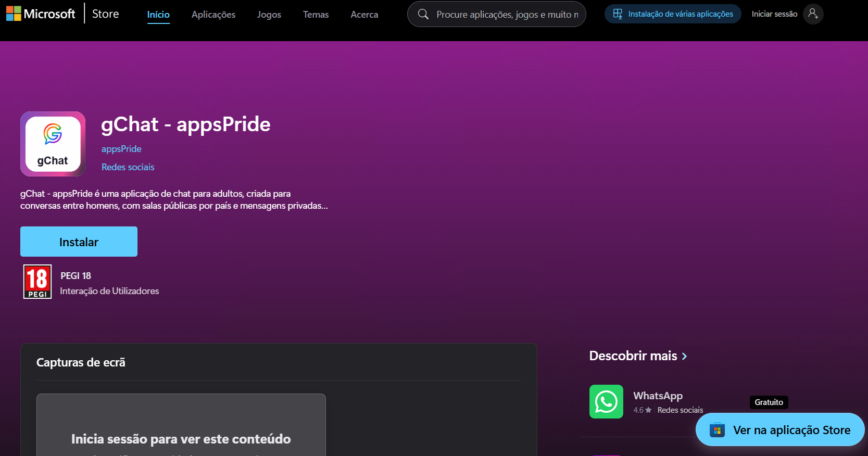This screenshot has height=456, width=868.
Task: Click the Gratuito price badge
Action: pyautogui.click(x=769, y=402)
